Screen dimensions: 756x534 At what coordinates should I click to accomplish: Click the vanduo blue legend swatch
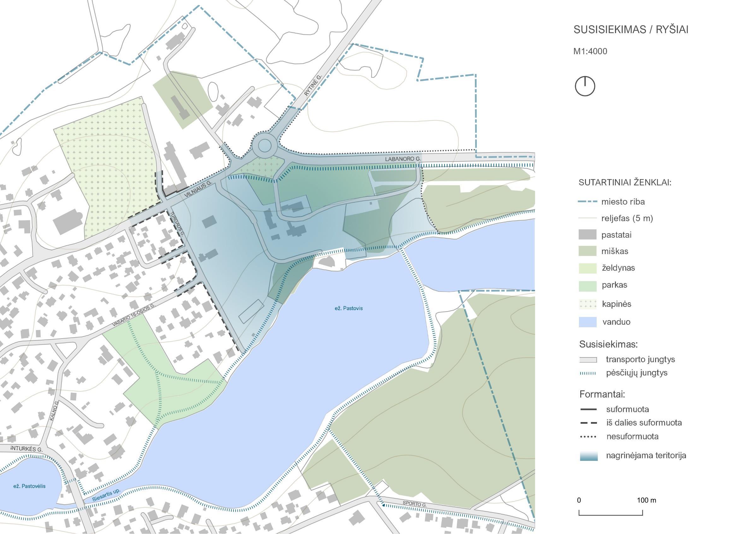tap(588, 322)
